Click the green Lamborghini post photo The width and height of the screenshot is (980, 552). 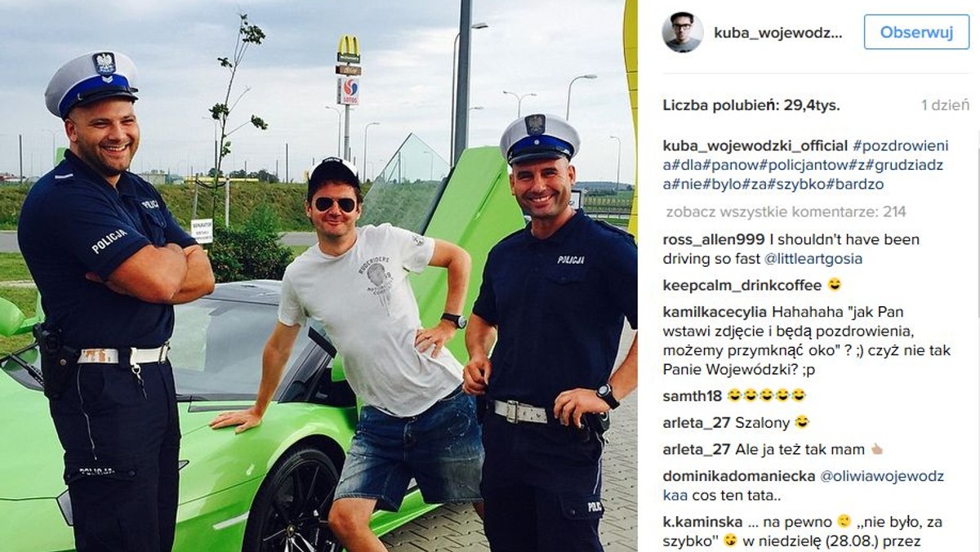[x=318, y=276]
